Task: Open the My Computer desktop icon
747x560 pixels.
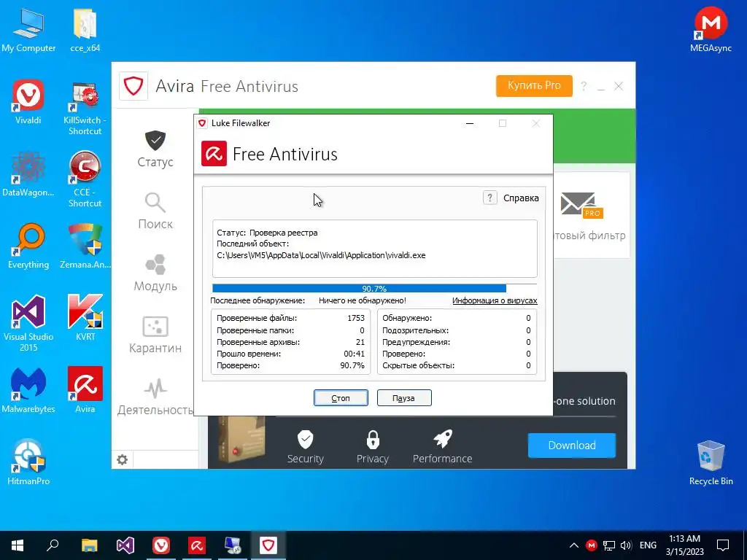Action: (x=28, y=31)
